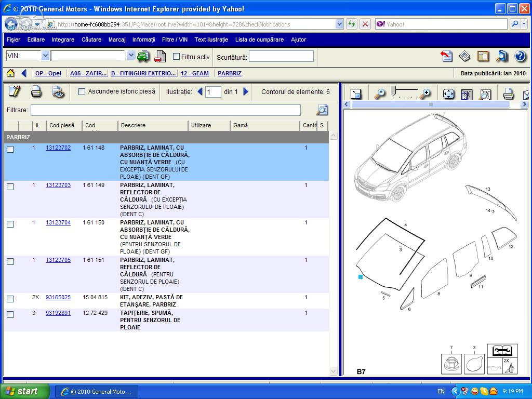Print the illustration with printer icon
The width and height of the screenshot is (532, 399).
click(x=508, y=94)
